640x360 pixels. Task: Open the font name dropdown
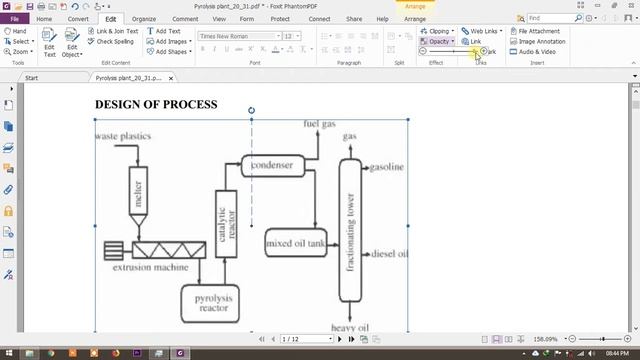tap(278, 36)
